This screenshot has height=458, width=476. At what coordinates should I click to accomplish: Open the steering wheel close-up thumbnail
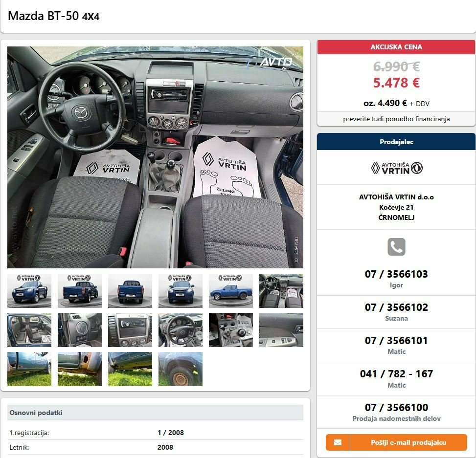coord(181,330)
